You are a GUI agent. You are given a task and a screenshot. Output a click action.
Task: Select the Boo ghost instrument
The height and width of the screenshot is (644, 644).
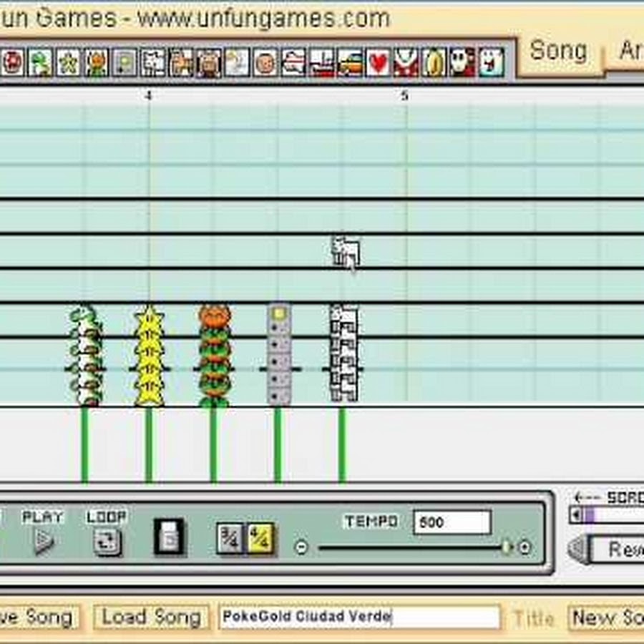pyautogui.click(x=490, y=63)
